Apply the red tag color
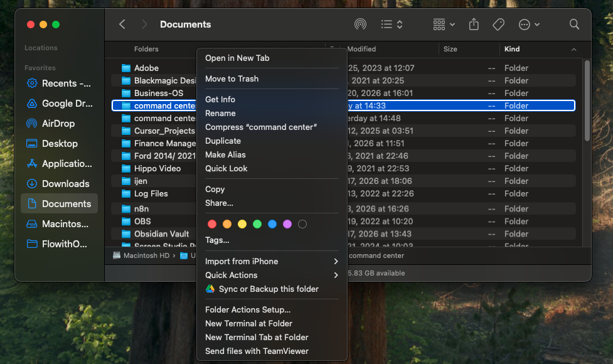Viewport: 613px width, 364px height. coord(211,223)
